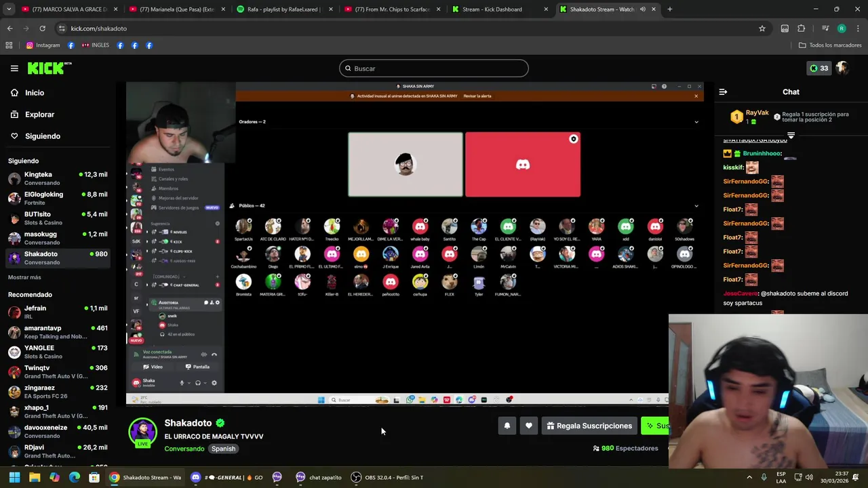
Task: Reload the browser page
Action: pos(42,28)
